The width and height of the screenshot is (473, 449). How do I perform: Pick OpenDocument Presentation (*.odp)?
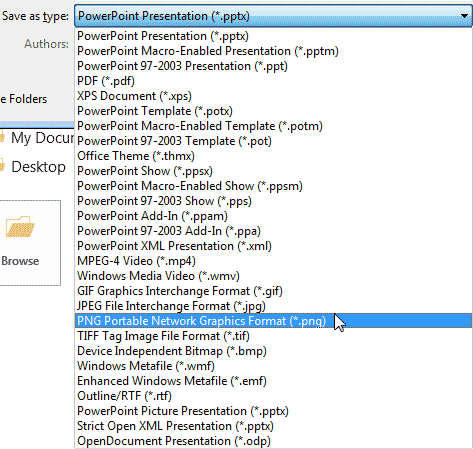(x=273, y=441)
